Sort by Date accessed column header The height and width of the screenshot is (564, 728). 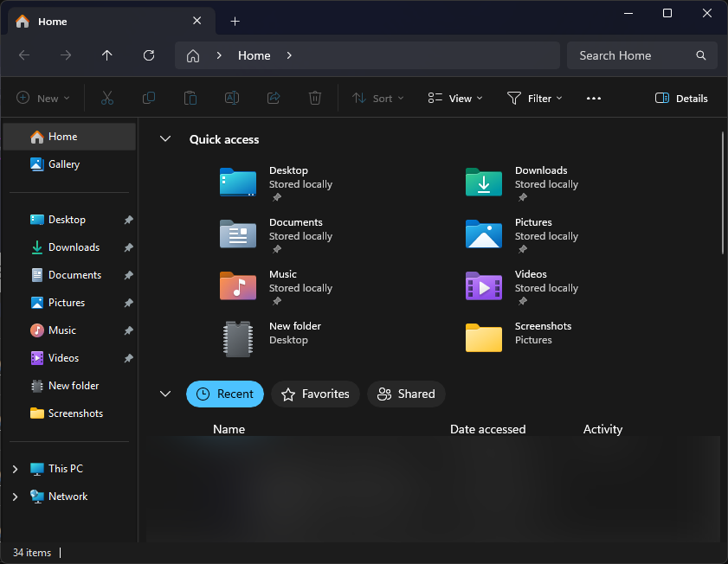[x=487, y=429]
